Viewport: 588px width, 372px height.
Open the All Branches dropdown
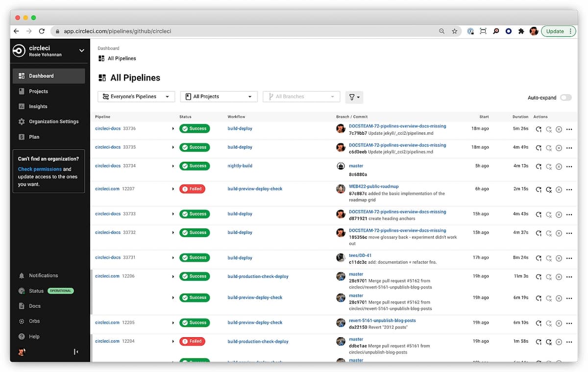pos(301,97)
